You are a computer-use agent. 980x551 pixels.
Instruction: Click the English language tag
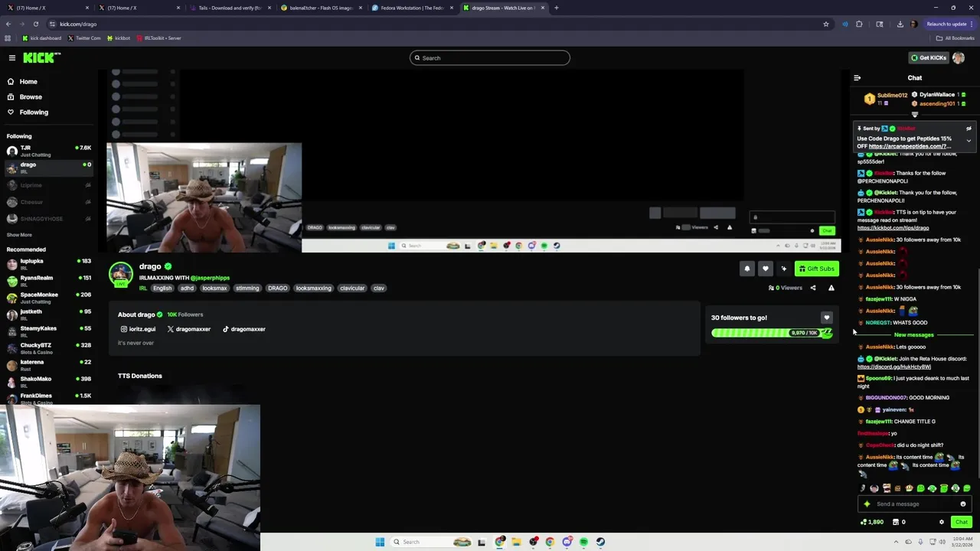click(x=162, y=289)
